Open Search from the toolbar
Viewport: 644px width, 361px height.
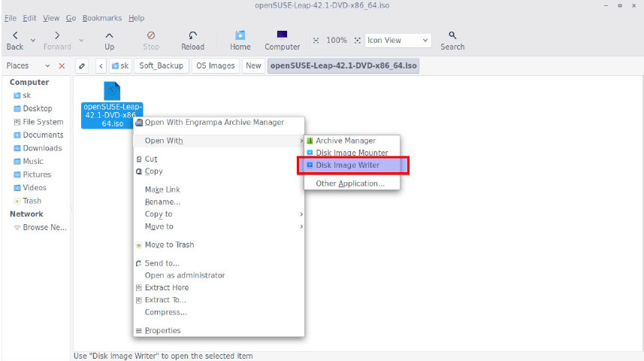pyautogui.click(x=452, y=41)
